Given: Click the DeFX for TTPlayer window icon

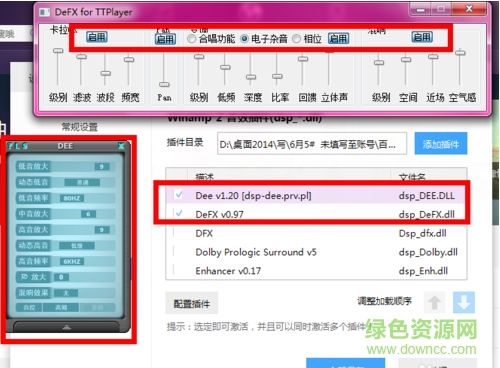Looking at the screenshot, I should click(44, 12).
